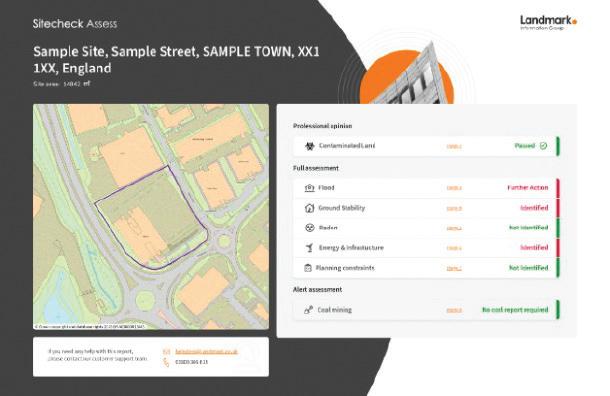
Task: Open the Flood details link
Action: click(x=454, y=188)
